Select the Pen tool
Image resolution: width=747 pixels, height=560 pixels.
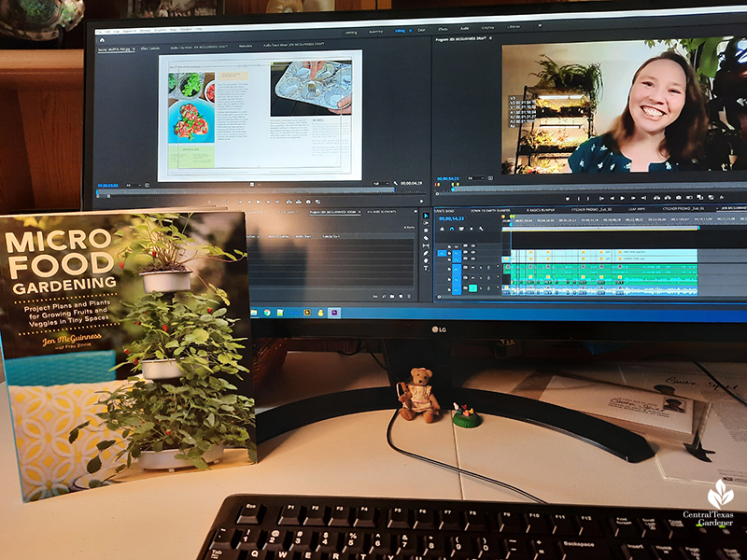coord(426,253)
